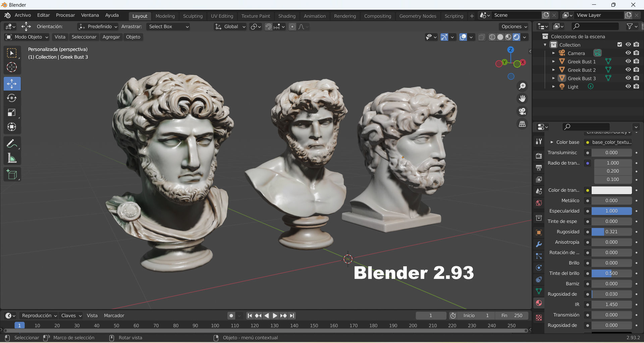The width and height of the screenshot is (644, 343).
Task: Select the Annotate tool
Action: point(12,144)
